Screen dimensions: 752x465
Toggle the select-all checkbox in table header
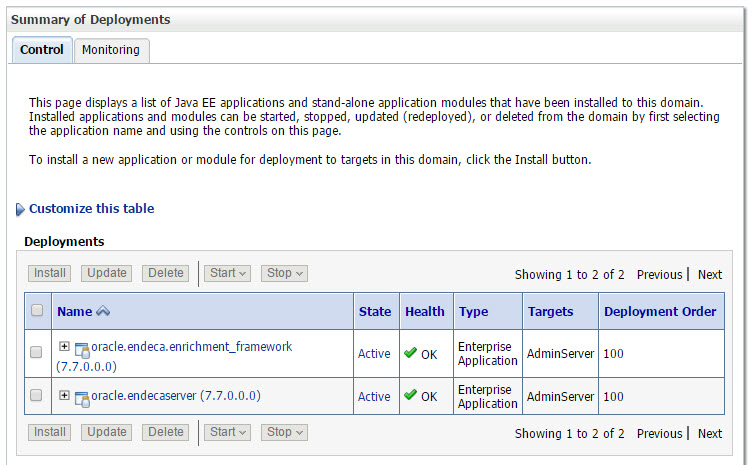37,311
